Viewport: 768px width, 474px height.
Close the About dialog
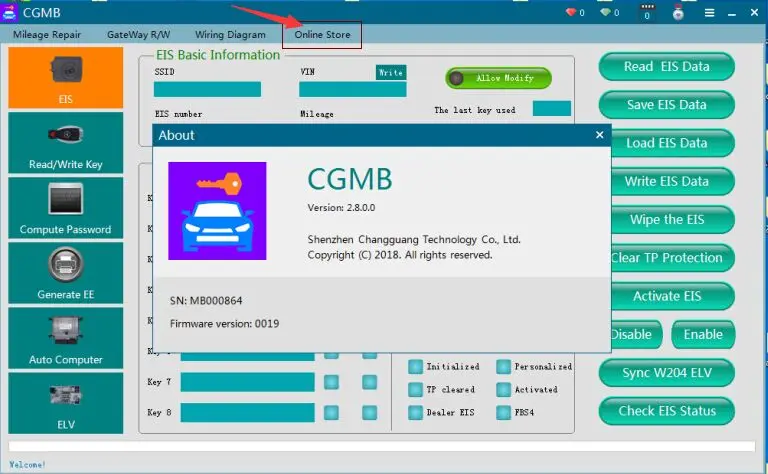click(x=600, y=135)
